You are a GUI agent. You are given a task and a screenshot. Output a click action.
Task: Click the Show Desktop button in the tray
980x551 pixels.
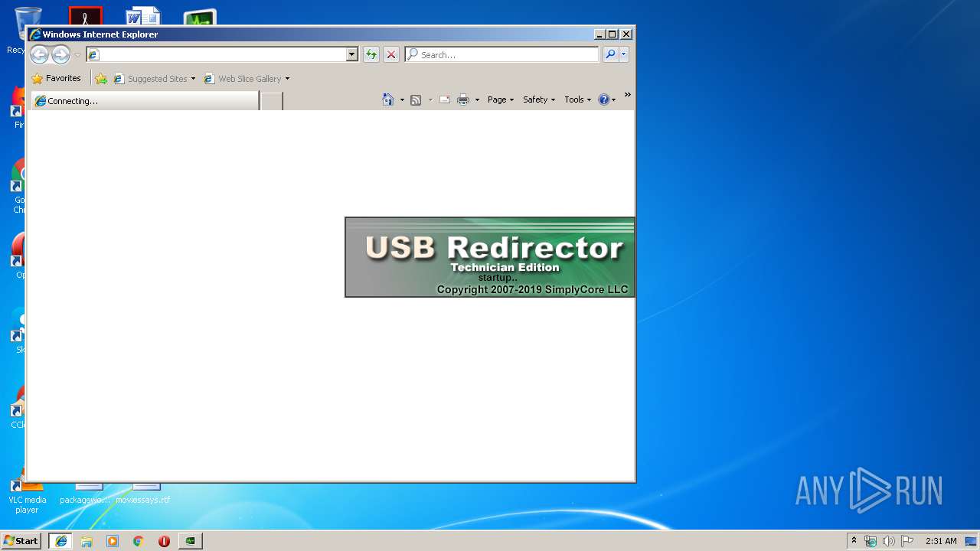pos(972,540)
